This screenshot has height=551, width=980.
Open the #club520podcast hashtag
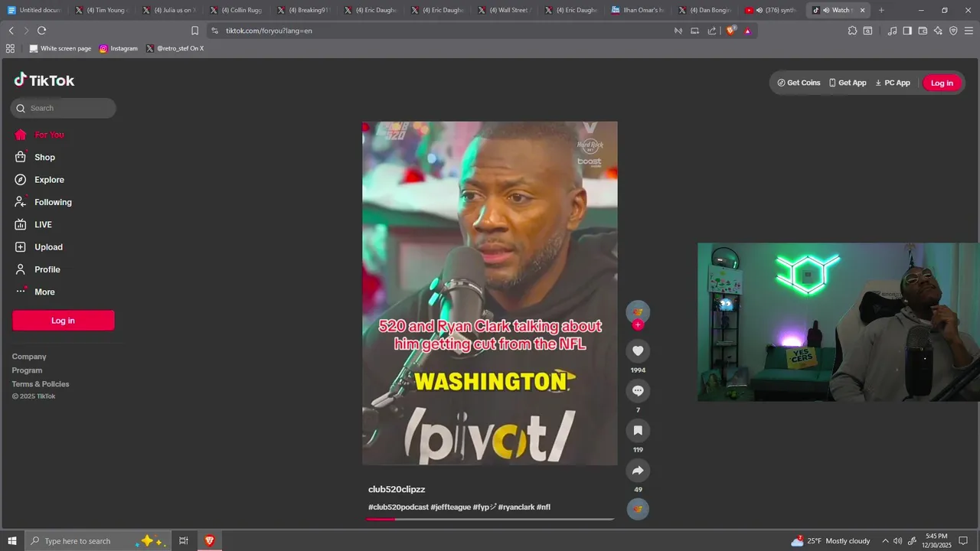pyautogui.click(x=398, y=507)
